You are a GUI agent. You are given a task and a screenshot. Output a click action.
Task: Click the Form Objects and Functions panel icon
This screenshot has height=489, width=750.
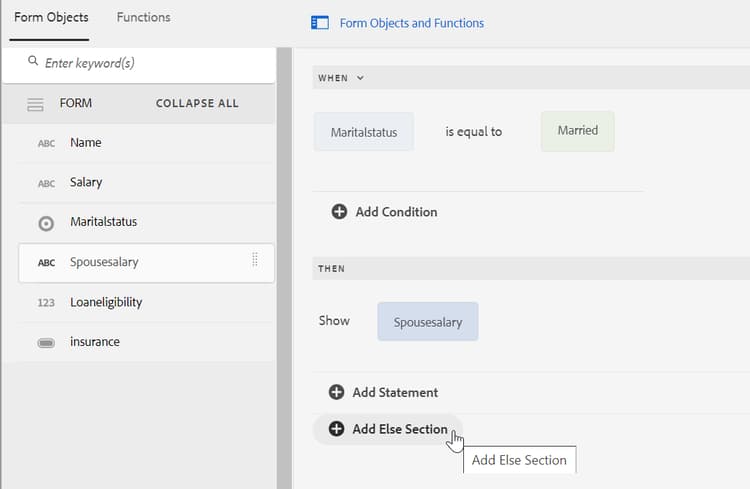tap(320, 23)
